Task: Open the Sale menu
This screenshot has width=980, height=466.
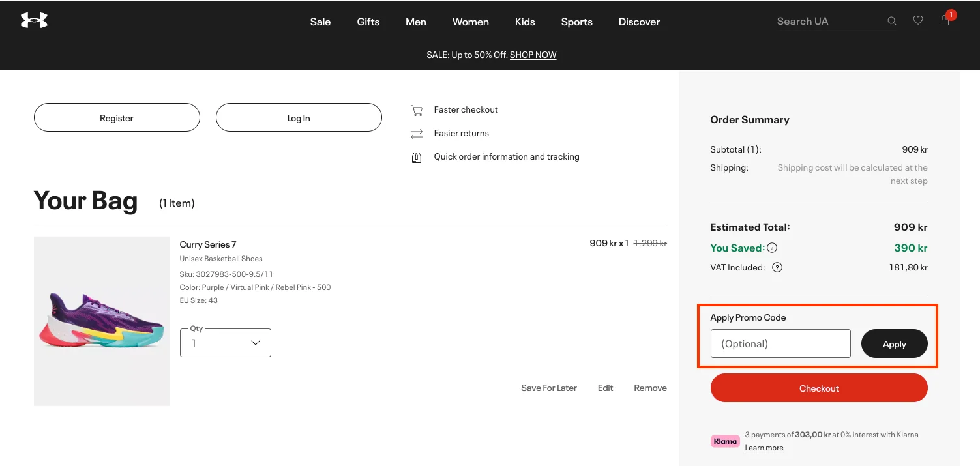Action: 320,22
